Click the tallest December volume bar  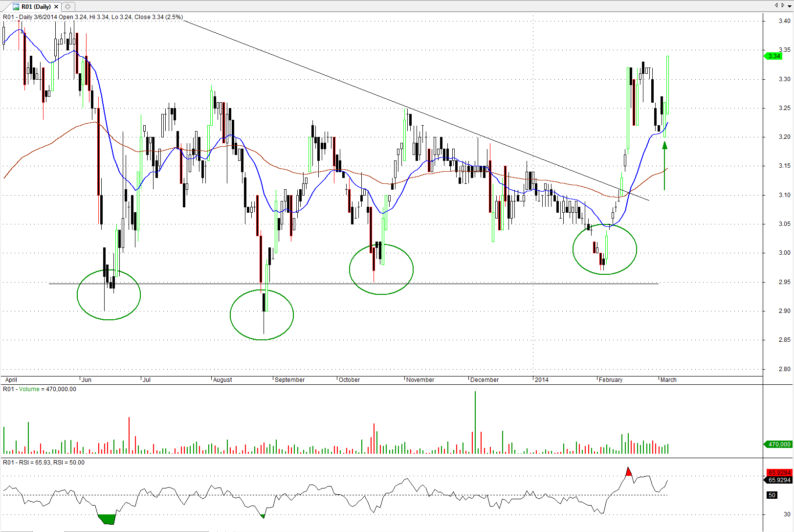(475, 423)
